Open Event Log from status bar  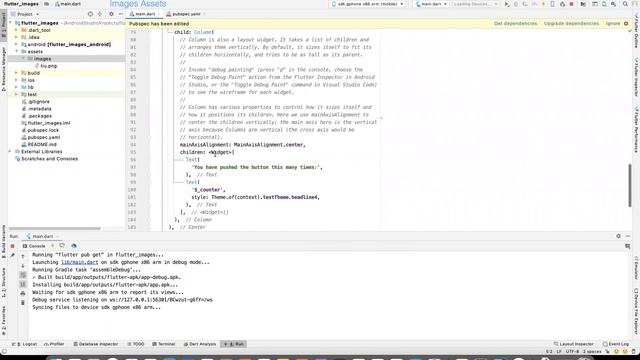[x=616, y=344]
